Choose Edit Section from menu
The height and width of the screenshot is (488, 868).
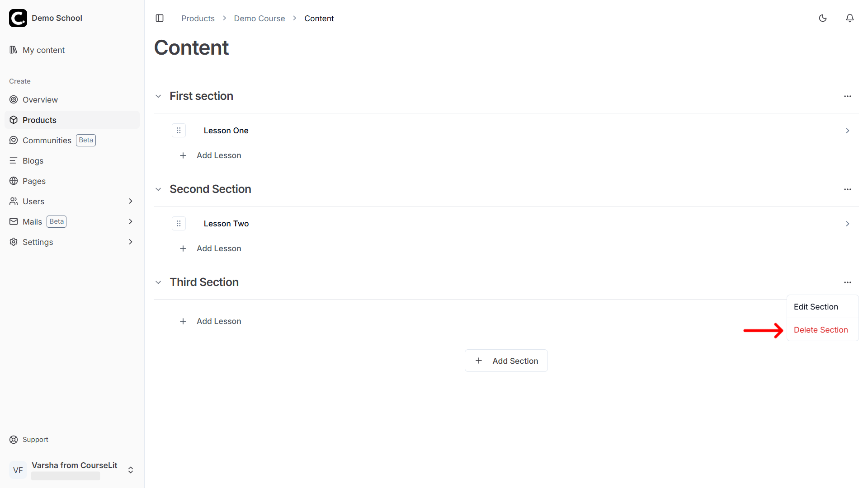tap(816, 307)
